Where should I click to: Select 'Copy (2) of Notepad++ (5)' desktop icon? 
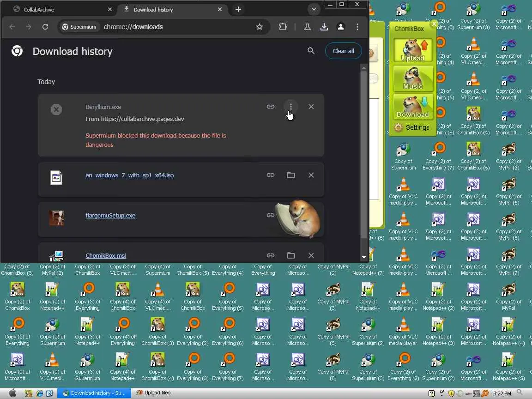click(x=508, y=366)
